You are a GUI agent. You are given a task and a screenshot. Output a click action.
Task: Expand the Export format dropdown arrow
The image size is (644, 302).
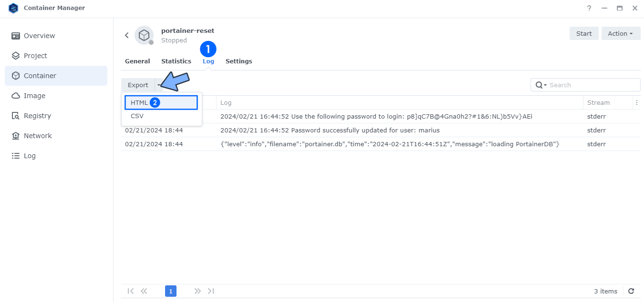pos(159,85)
